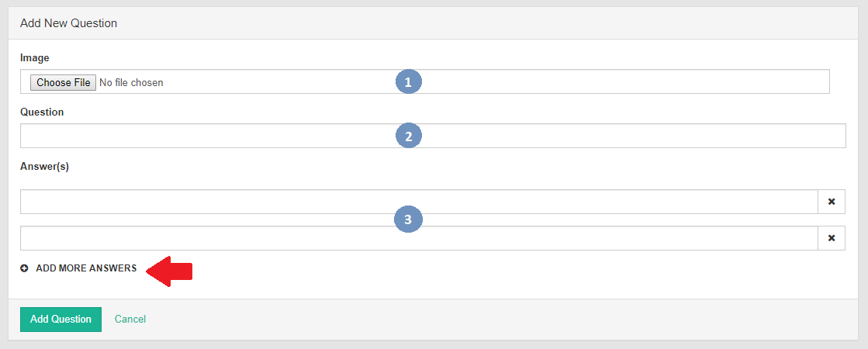Remove the first answer field
This screenshot has height=349, width=868.
[831, 202]
